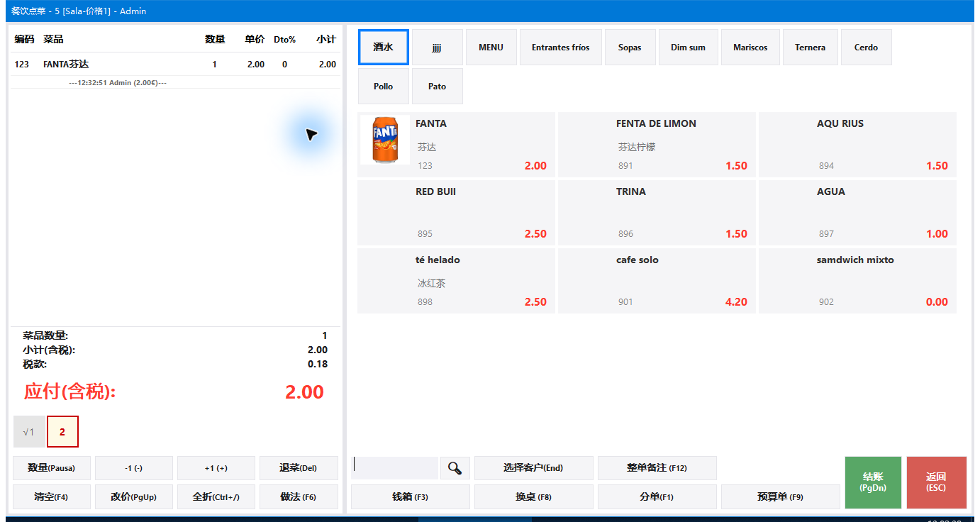This screenshot has width=980, height=522.
Task: Add té helado to the order
Action: [x=456, y=281]
